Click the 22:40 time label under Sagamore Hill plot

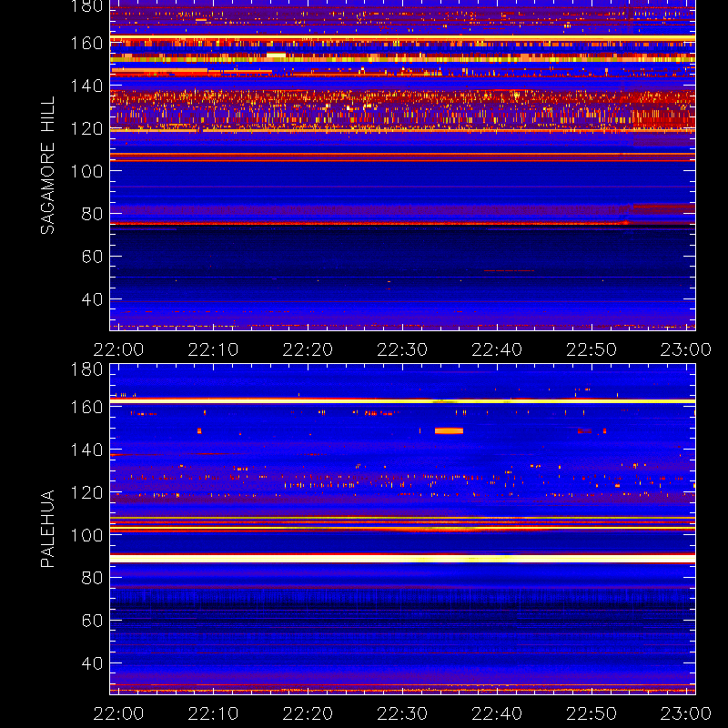point(497,349)
